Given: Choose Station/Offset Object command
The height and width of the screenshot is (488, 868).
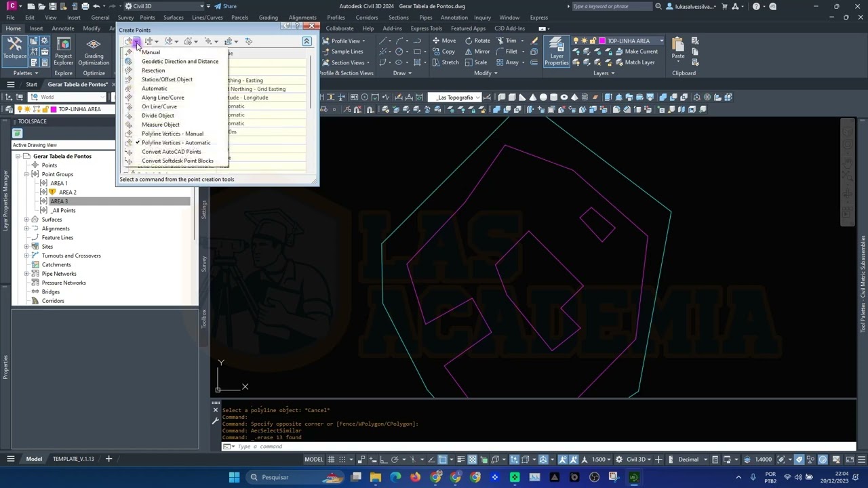Looking at the screenshot, I should 167,79.
